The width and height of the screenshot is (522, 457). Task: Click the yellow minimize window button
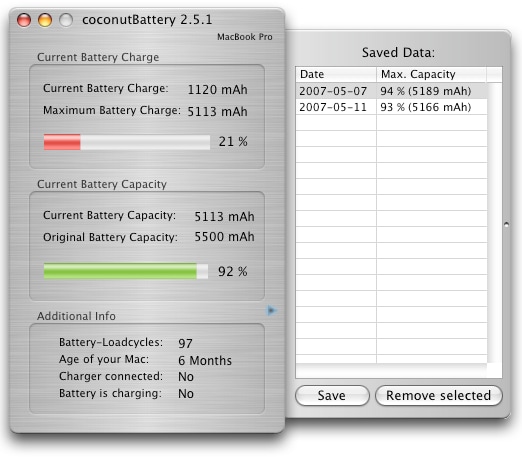click(45, 20)
